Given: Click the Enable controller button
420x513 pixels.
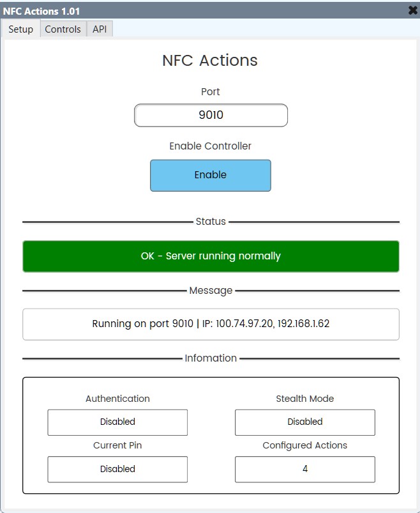Looking at the screenshot, I should pos(210,175).
